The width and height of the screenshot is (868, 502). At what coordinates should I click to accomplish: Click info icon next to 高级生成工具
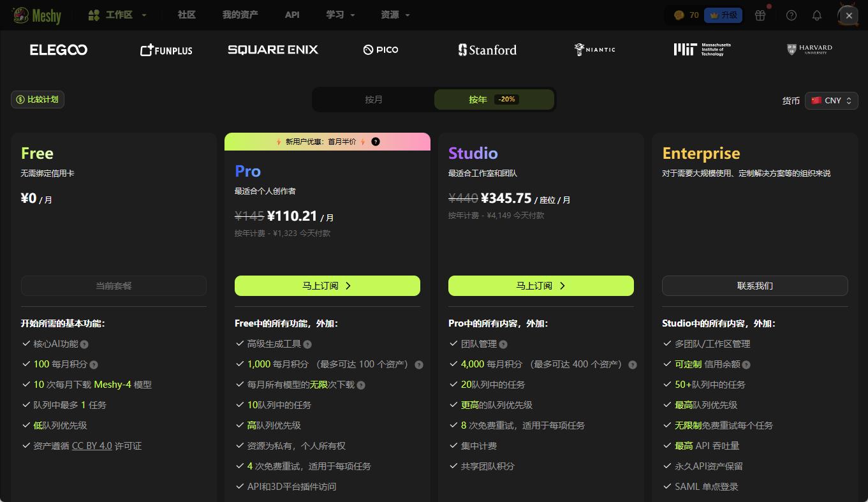click(307, 344)
